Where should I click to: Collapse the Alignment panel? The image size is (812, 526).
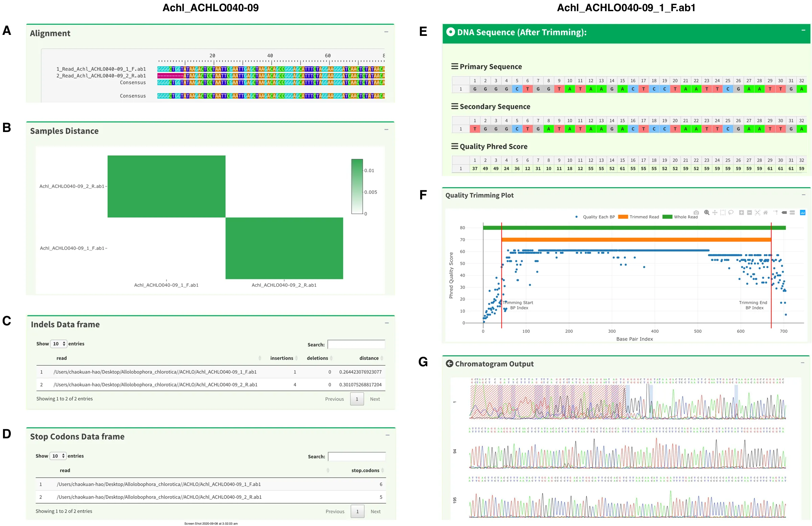(x=386, y=32)
